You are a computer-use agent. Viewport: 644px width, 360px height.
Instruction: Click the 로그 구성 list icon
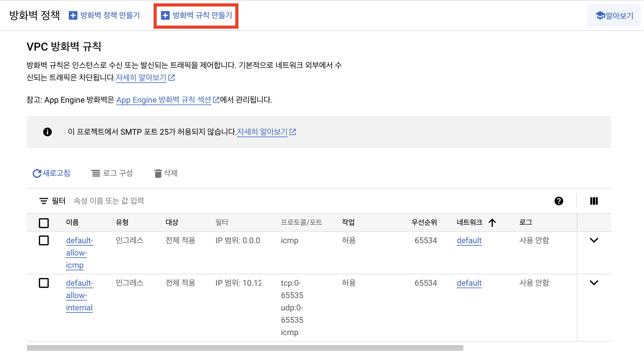[96, 174]
